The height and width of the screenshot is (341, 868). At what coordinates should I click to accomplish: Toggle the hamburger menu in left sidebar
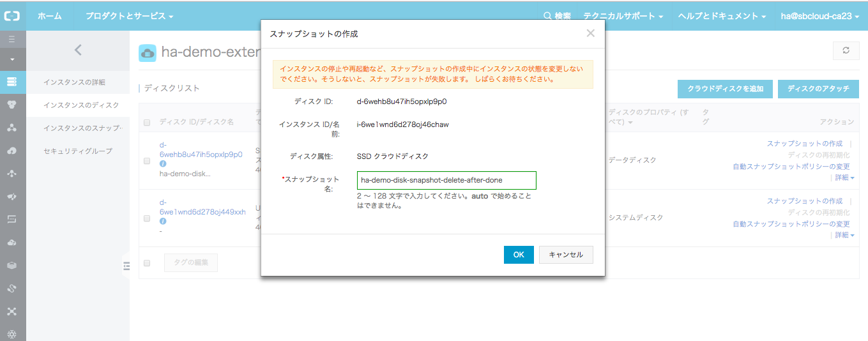pyautogui.click(x=12, y=40)
